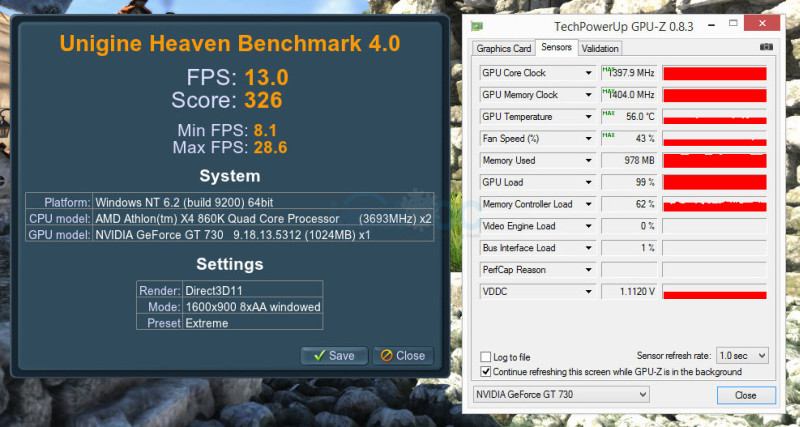Open the Memory Used sensor dropdown
This screenshot has width=800, height=427.
click(588, 161)
